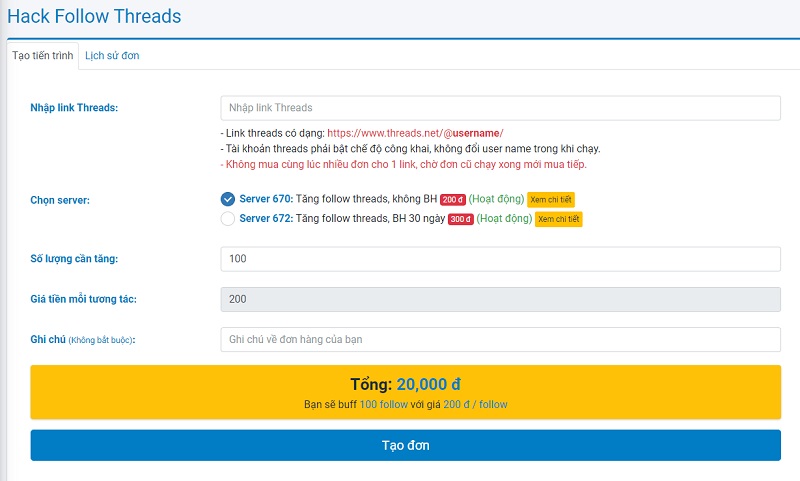Click the Tổng: 20,000 đ total text
The width and height of the screenshot is (800, 481).
pyautogui.click(x=406, y=384)
